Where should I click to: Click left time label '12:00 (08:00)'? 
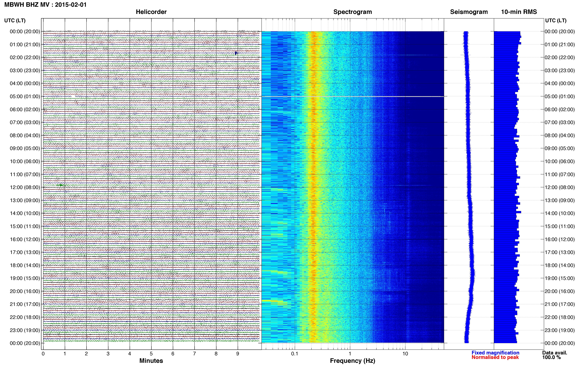coord(25,187)
